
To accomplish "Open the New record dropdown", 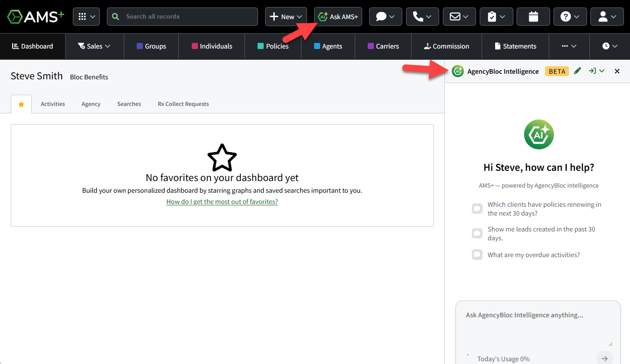I will point(286,16).
